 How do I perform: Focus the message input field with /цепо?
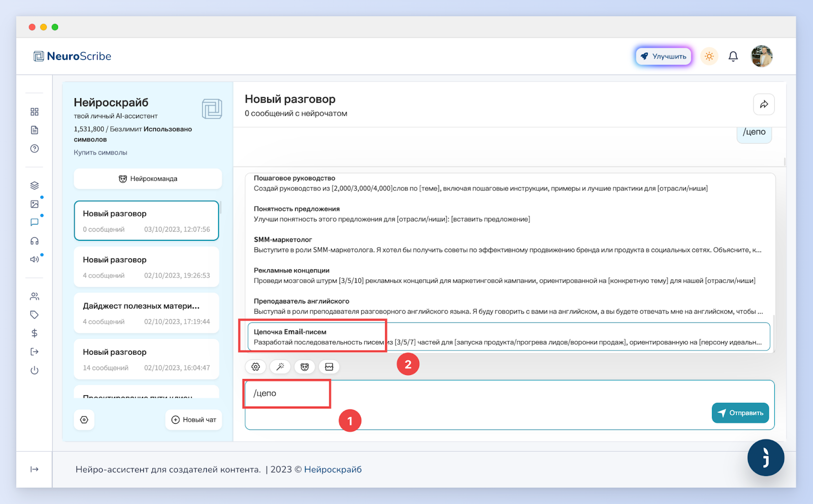[x=510, y=405]
